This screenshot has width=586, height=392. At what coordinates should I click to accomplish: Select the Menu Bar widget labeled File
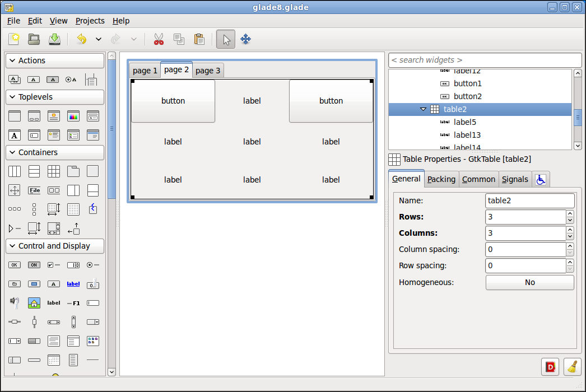tap(34, 190)
